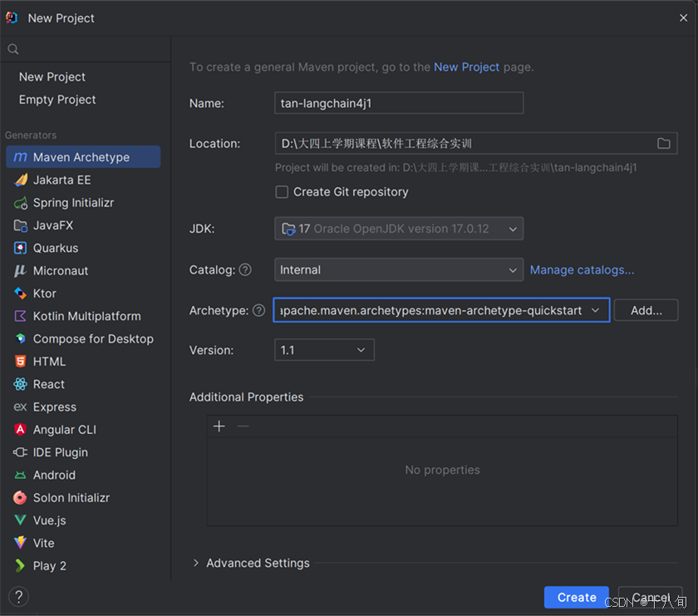Viewport: 698px width, 616px height.
Task: Click the IDE Plugin plug icon
Action: click(x=21, y=452)
